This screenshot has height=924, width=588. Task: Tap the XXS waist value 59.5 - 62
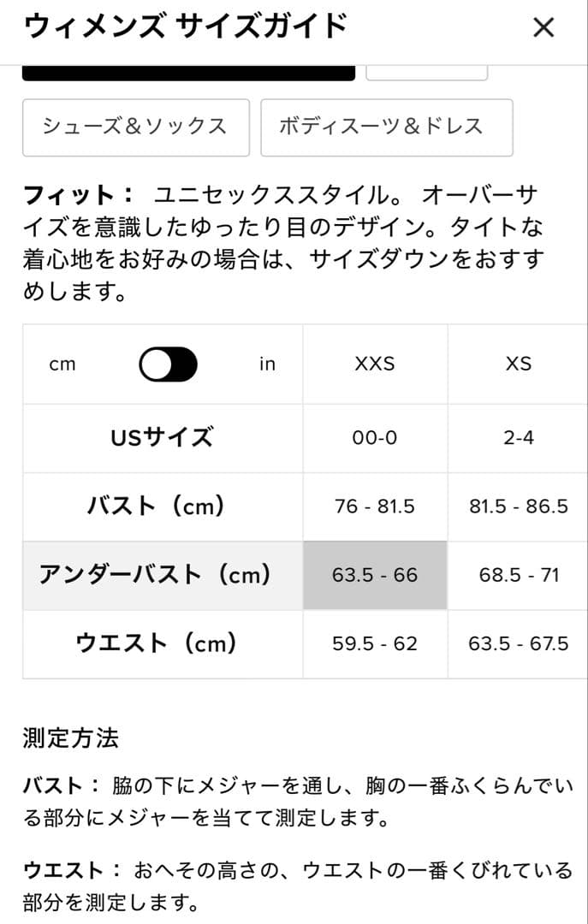pyautogui.click(x=373, y=644)
